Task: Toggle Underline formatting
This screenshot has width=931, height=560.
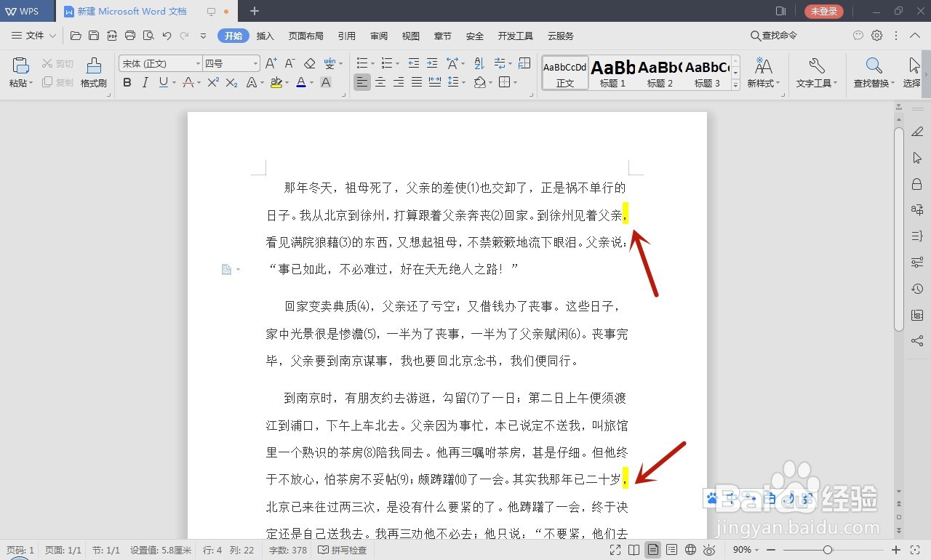Action: (164, 83)
